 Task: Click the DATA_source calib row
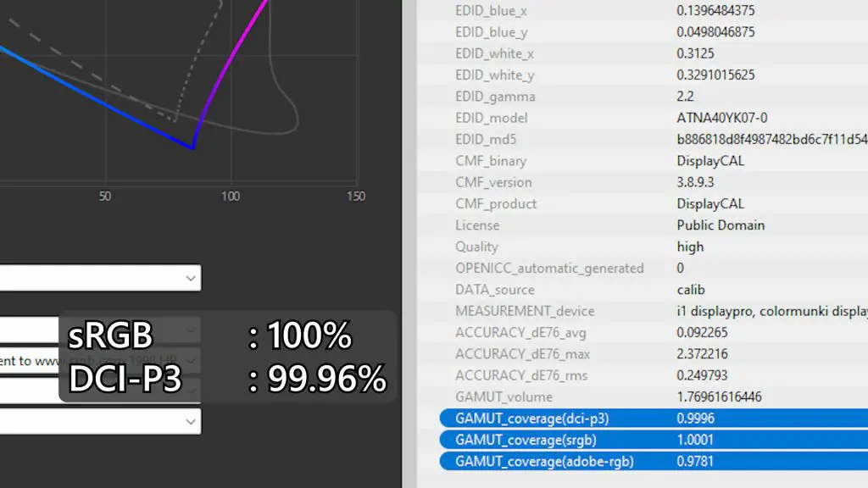643,290
